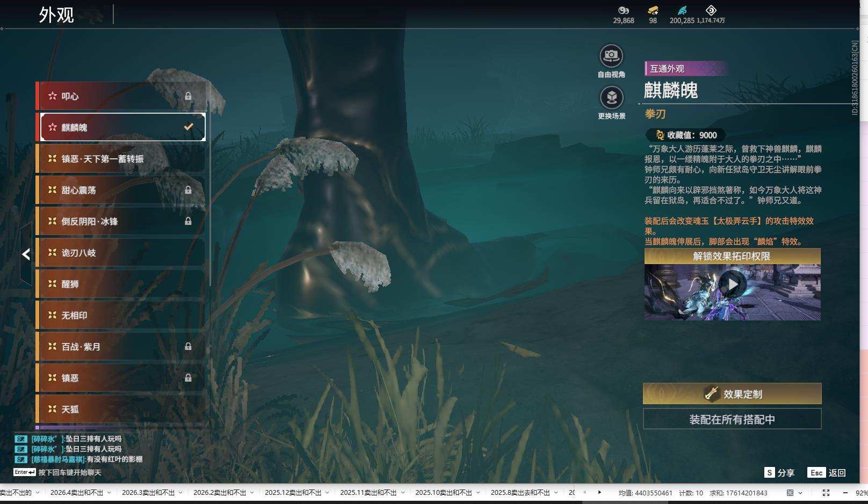Switch to the 2025.10卖出和不出 sheet tab
This screenshot has height=504, width=868.
point(444,493)
